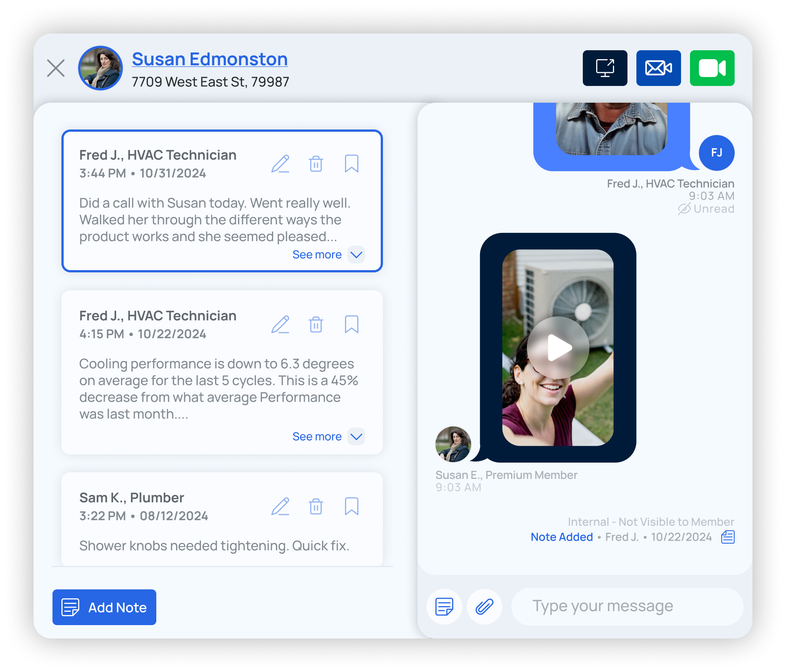The image size is (786, 672).
Task: Edit Sam K. Plumber note
Action: (x=280, y=507)
